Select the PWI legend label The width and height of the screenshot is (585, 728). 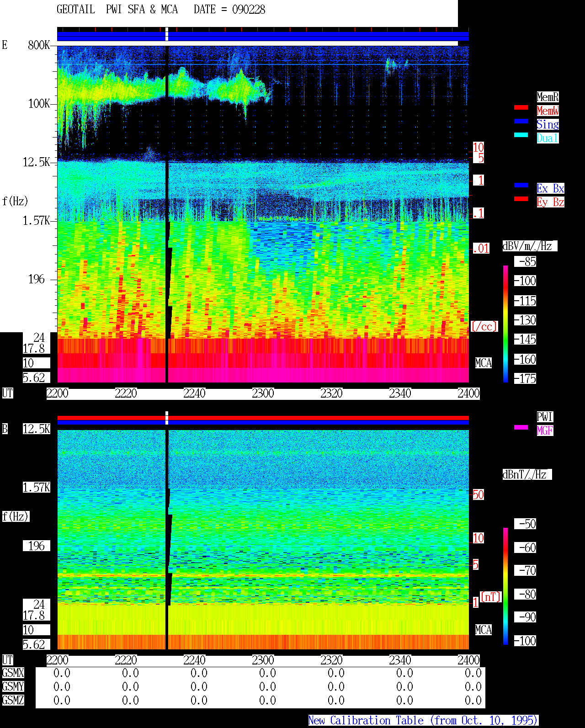[x=545, y=417]
